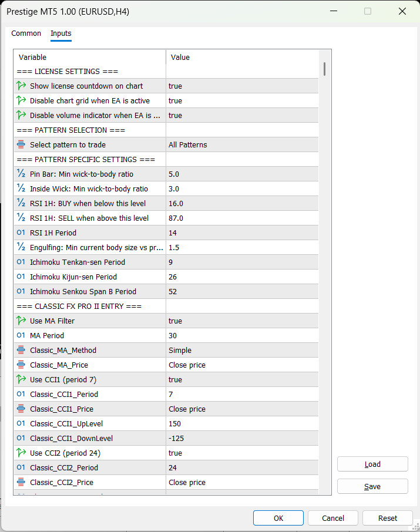Screen dimensions: 420x532
Task: Open the Classic_CCI2_Price Close price dropdown
Action: (242, 482)
